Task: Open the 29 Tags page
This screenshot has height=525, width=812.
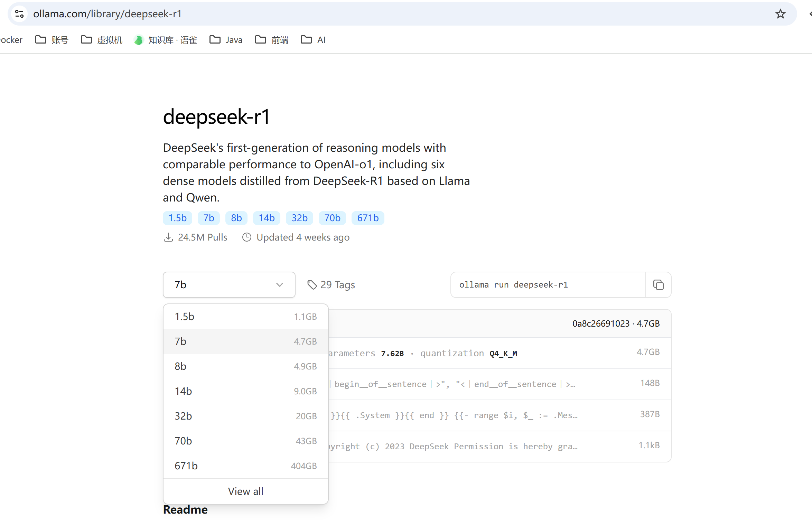Action: (337, 284)
